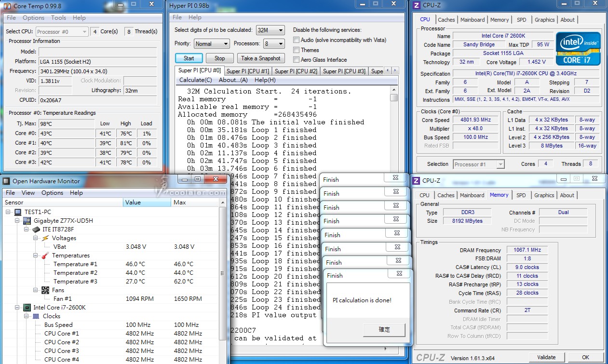Collapse the ITE IT8728F node
Viewport: 608px width, 364px height.
click(27, 229)
